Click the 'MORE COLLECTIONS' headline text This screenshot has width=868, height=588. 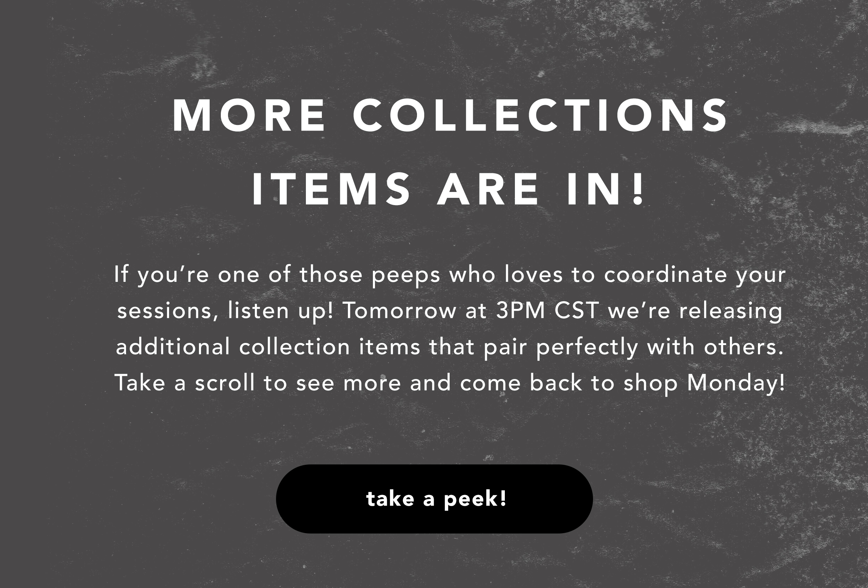450,115
